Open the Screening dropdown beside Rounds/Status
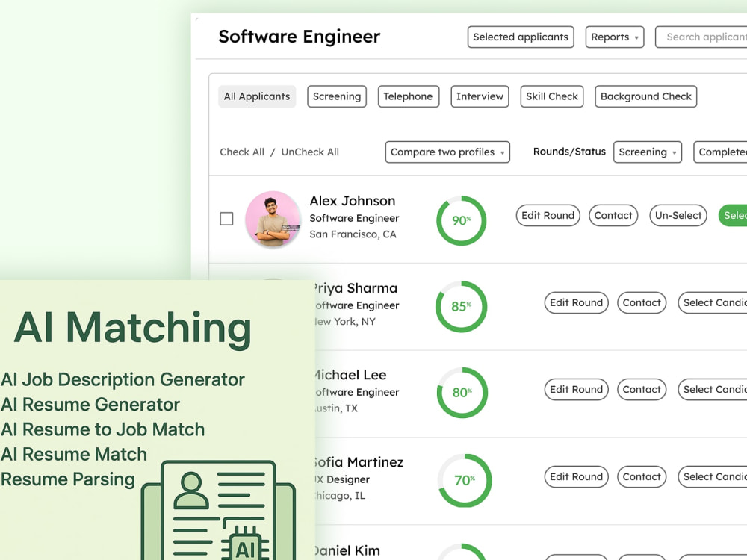Viewport: 747px width, 560px height. (x=648, y=152)
